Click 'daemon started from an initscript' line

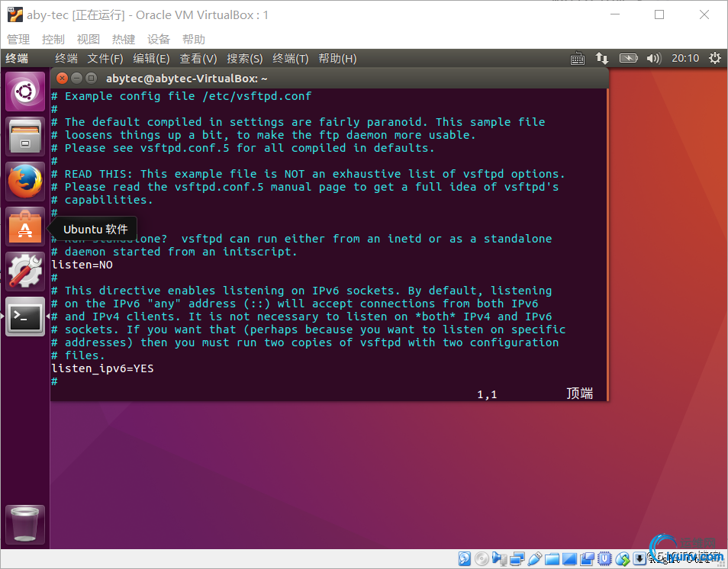click(174, 252)
